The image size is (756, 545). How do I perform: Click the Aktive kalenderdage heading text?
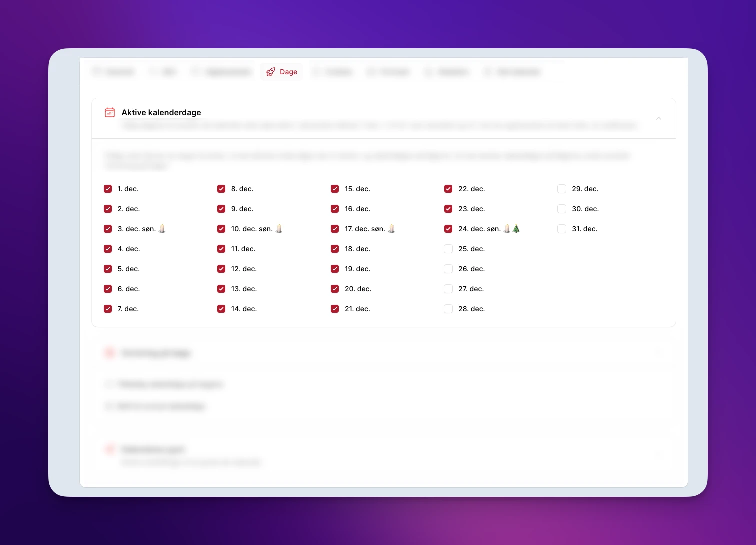(161, 112)
